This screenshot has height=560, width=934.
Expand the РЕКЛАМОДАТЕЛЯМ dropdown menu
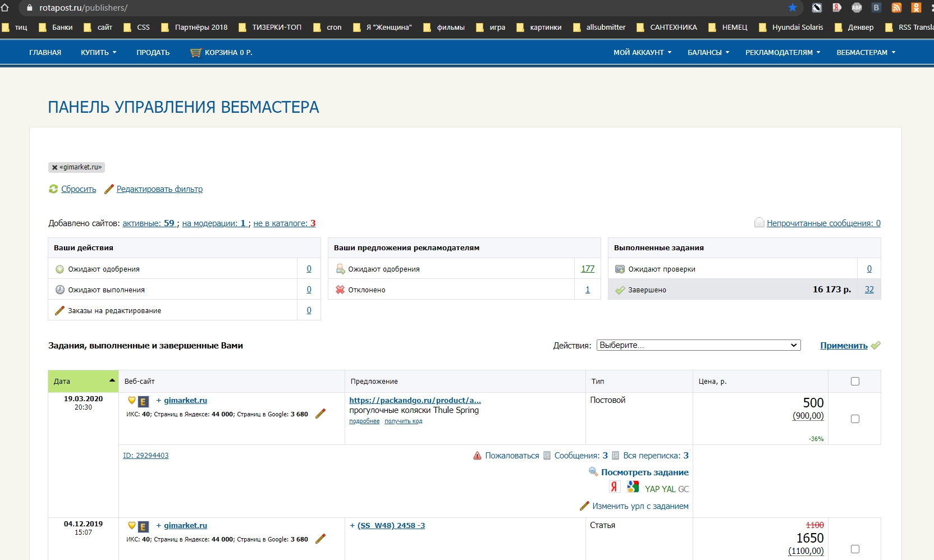pyautogui.click(x=783, y=53)
